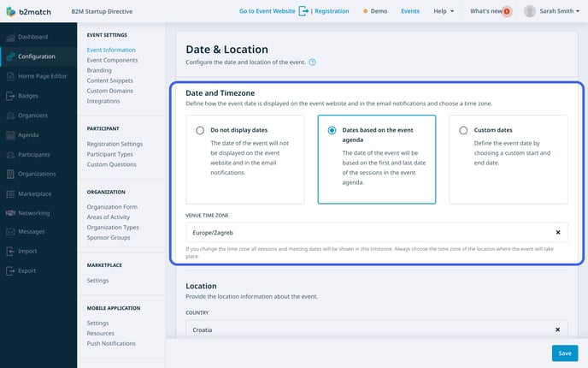The width and height of the screenshot is (588, 368).
Task: Click the Export icon in sidebar
Action: (x=10, y=270)
